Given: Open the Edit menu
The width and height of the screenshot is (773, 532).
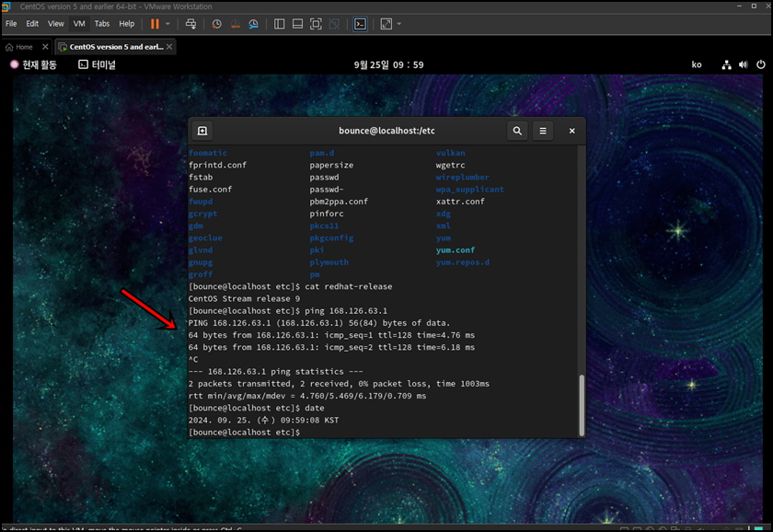Looking at the screenshot, I should (32, 24).
